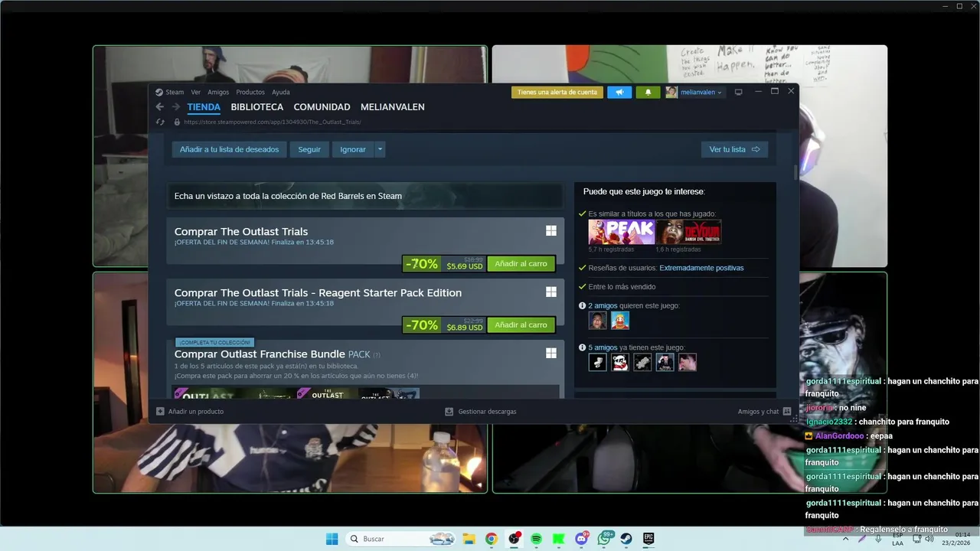Add Reagent Starter Pack Edition $6.89 to cart
The height and width of the screenshot is (551, 980).
pyautogui.click(x=521, y=324)
